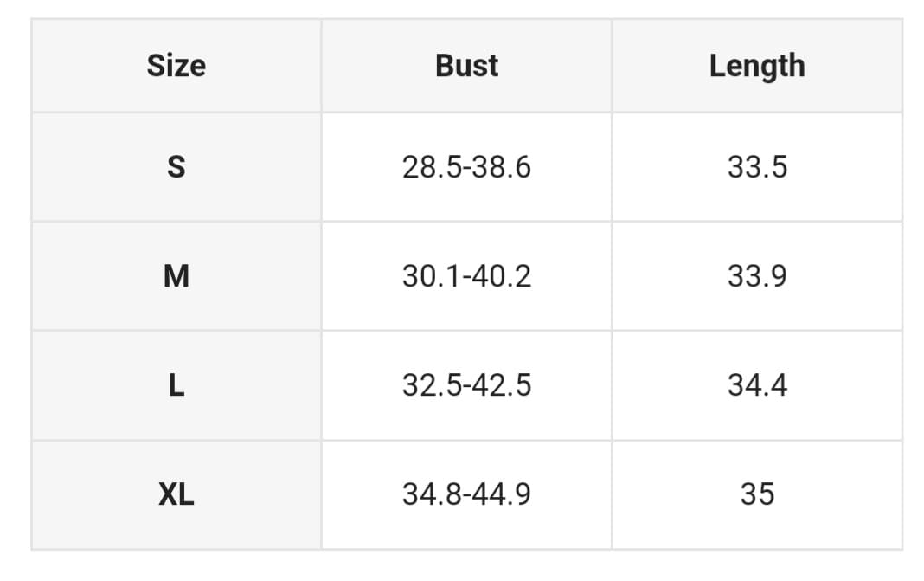Select the 35 length value for XL
Viewport: 924px width, 581px height.
click(757, 494)
